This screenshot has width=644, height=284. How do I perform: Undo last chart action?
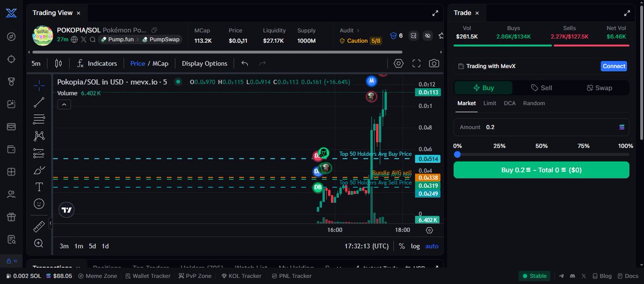tap(245, 63)
